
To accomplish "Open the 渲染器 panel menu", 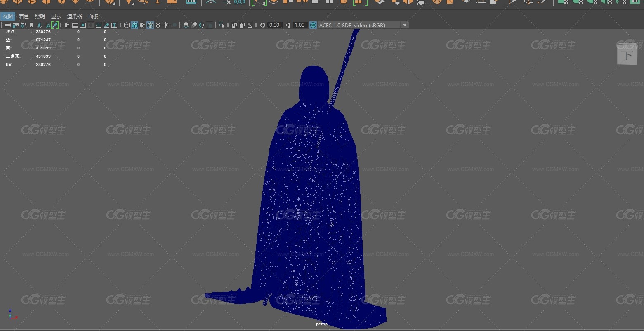I will coord(75,16).
